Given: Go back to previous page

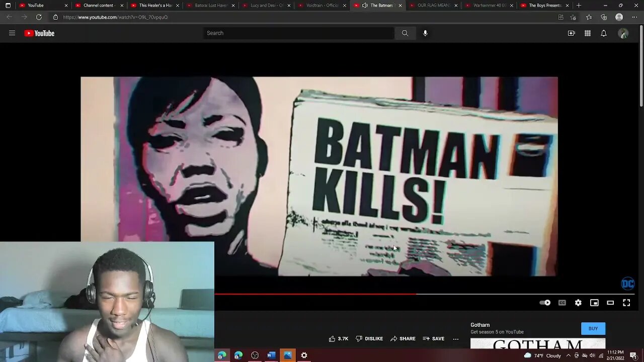Looking at the screenshot, I should [x=9, y=17].
